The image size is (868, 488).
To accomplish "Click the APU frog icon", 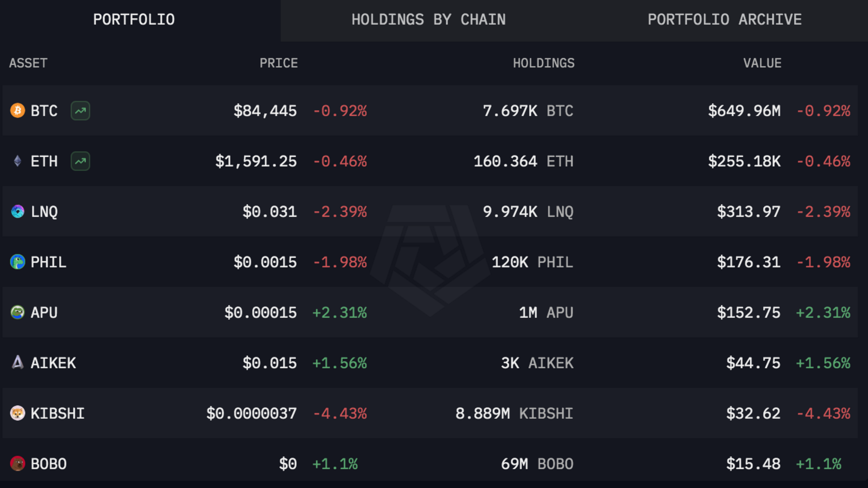I will click(x=17, y=312).
